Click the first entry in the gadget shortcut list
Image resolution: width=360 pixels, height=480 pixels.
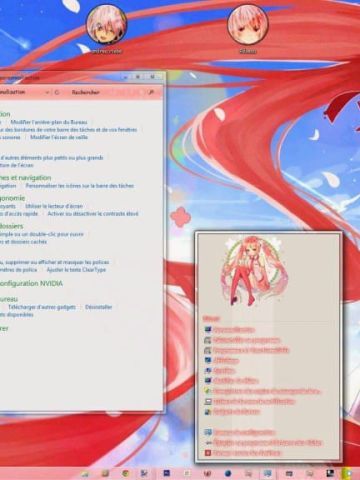click(229, 330)
